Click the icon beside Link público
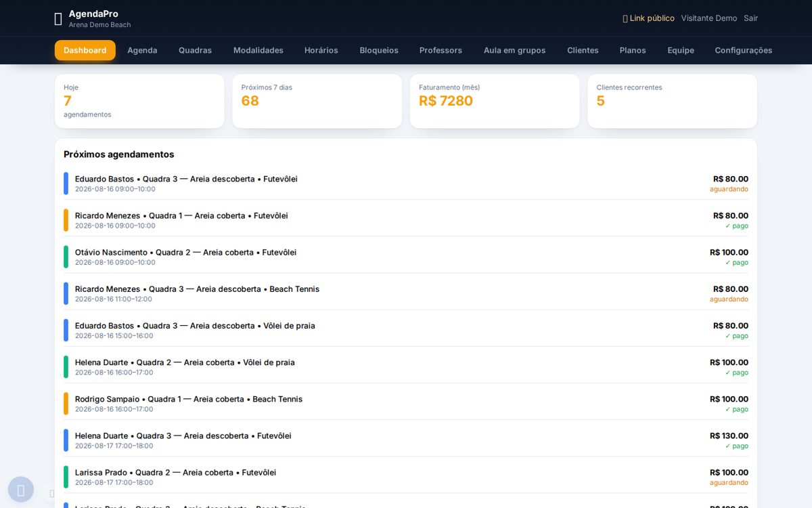This screenshot has height=508, width=812. coord(625,18)
